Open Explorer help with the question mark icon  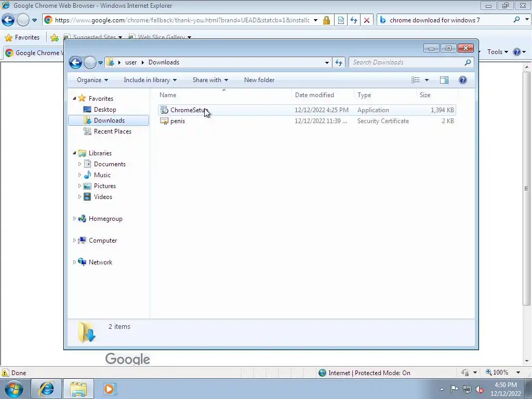(x=463, y=79)
